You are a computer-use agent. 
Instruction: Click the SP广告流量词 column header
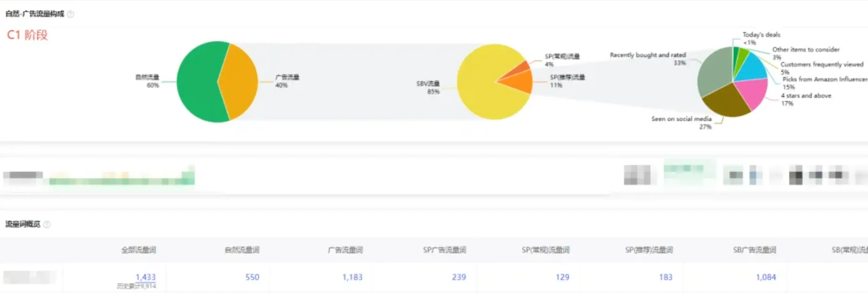click(x=445, y=250)
